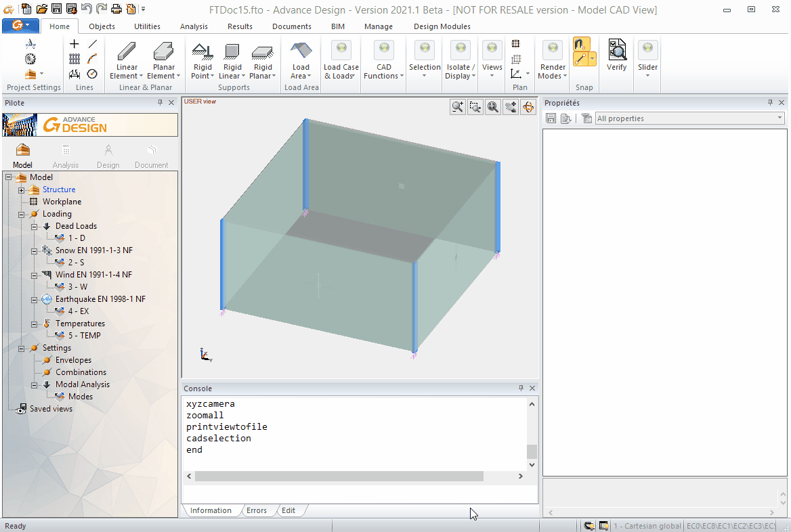
Task: Switch to the Analysis ribbon tab
Action: [x=194, y=26]
